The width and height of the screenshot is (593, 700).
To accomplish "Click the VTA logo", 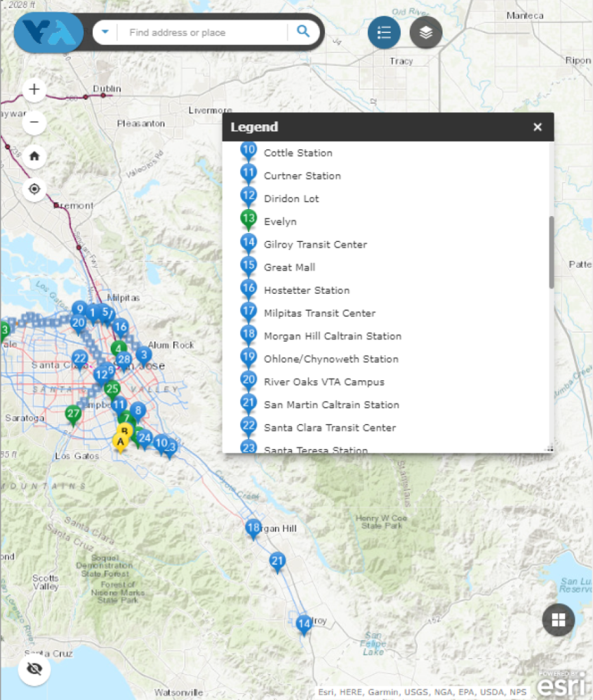I will (48, 32).
